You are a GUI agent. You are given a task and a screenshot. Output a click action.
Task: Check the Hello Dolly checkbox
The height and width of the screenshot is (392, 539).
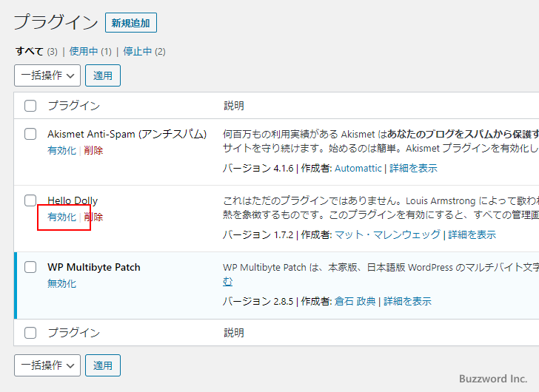30,200
